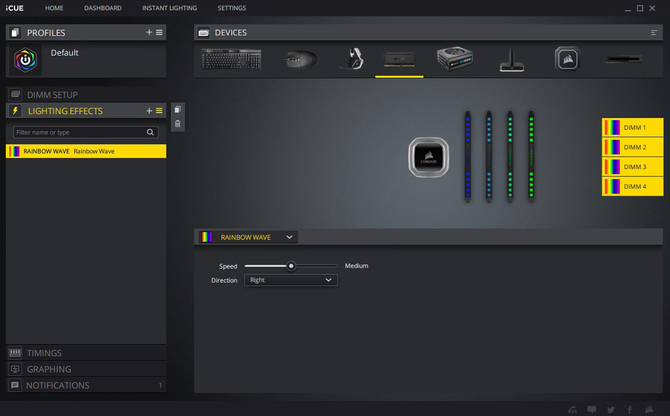Select the RAM memory device icon
Screen dimensions: 670x416
[399, 59]
